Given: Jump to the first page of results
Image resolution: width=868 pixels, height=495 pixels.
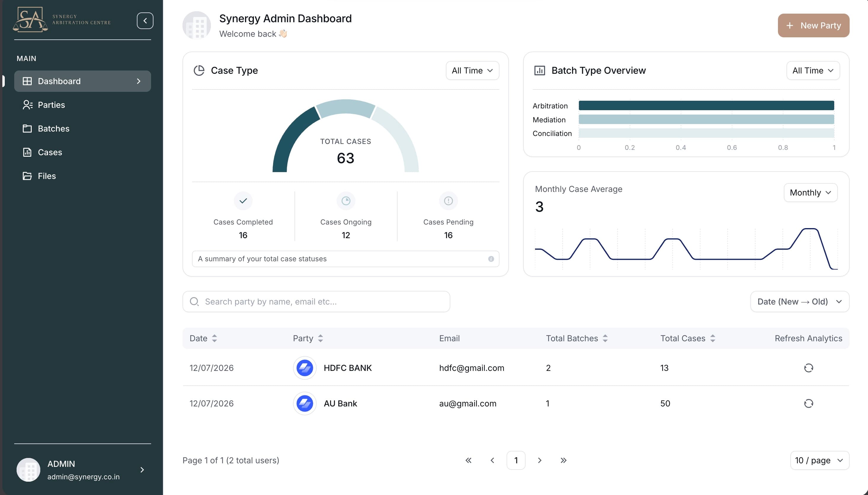Looking at the screenshot, I should click(468, 460).
